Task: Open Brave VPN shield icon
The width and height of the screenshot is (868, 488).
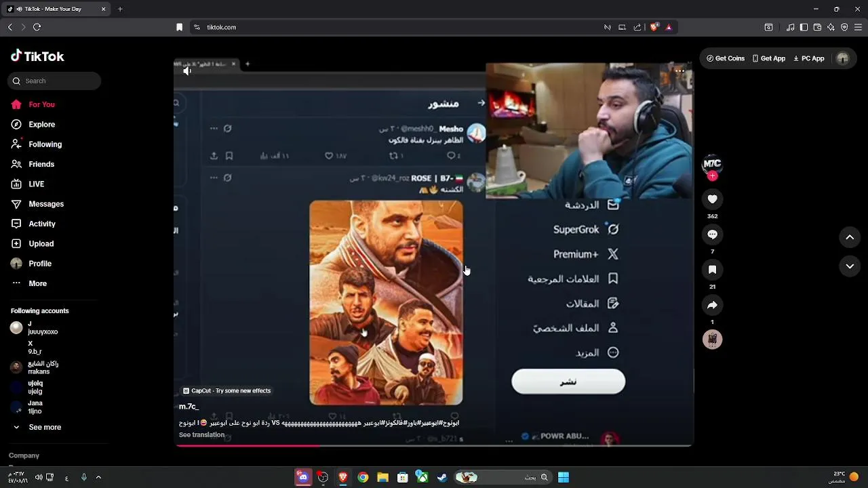Action: pyautogui.click(x=844, y=27)
